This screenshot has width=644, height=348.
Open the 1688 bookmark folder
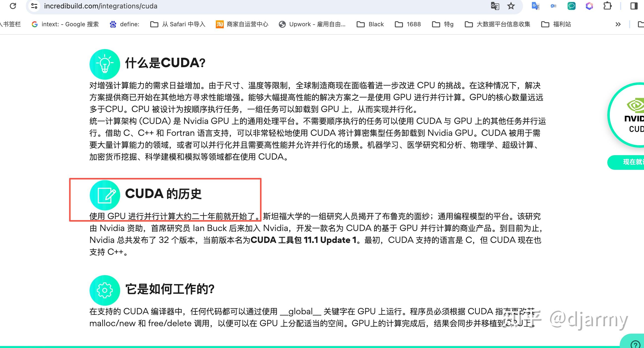pos(408,24)
